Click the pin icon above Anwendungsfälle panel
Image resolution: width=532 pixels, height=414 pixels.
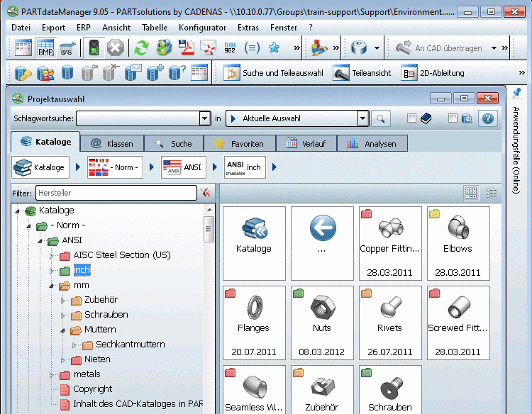point(516,93)
